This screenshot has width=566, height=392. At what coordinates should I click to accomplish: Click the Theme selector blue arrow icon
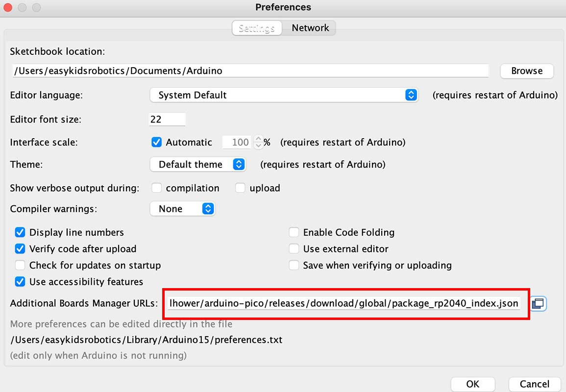(x=239, y=164)
